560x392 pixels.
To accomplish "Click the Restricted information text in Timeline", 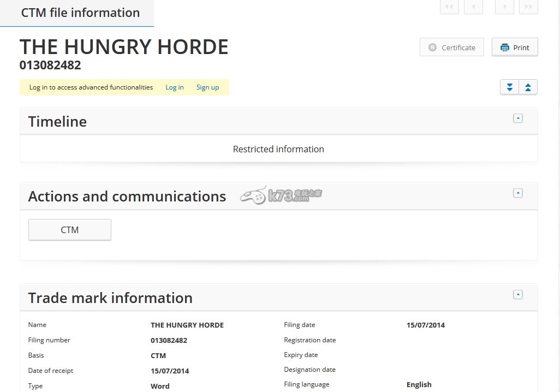I will 278,149.
